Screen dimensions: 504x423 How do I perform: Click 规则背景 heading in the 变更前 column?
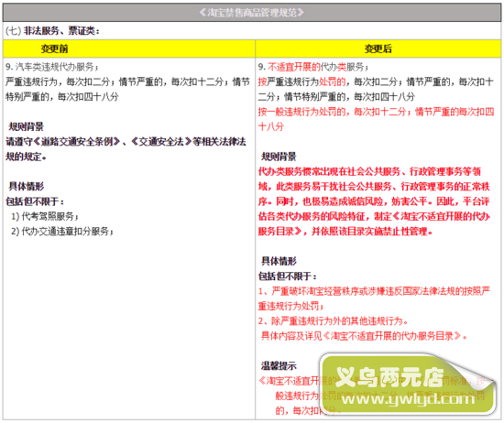[x=26, y=126]
